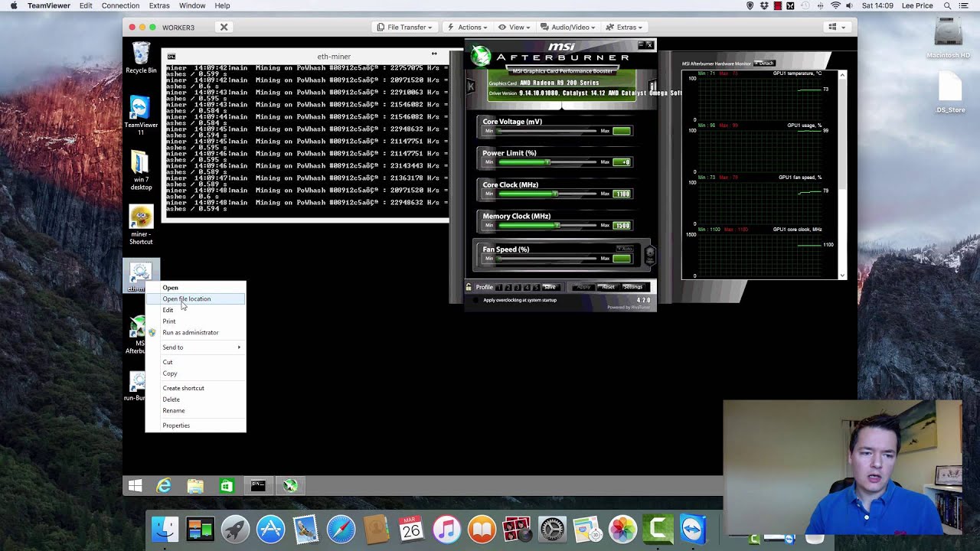Click the Afterburner left side K button
980x551 pixels.
pyautogui.click(x=471, y=87)
